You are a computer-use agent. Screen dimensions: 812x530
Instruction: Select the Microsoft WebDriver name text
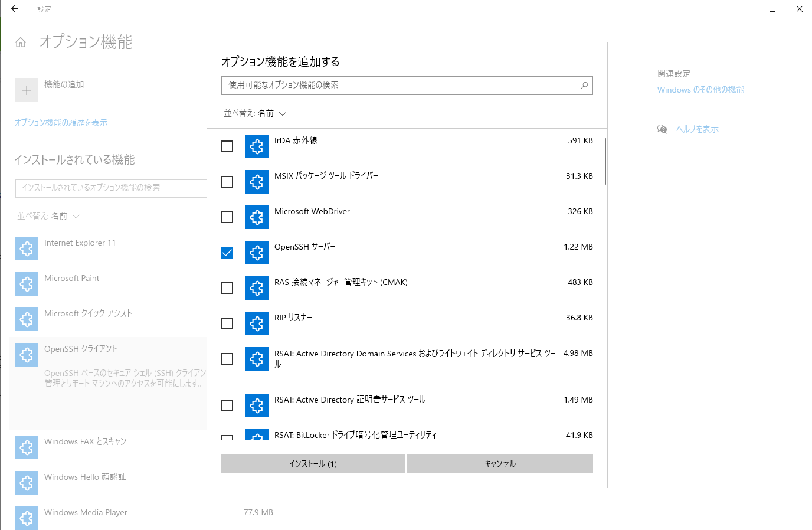[312, 211]
